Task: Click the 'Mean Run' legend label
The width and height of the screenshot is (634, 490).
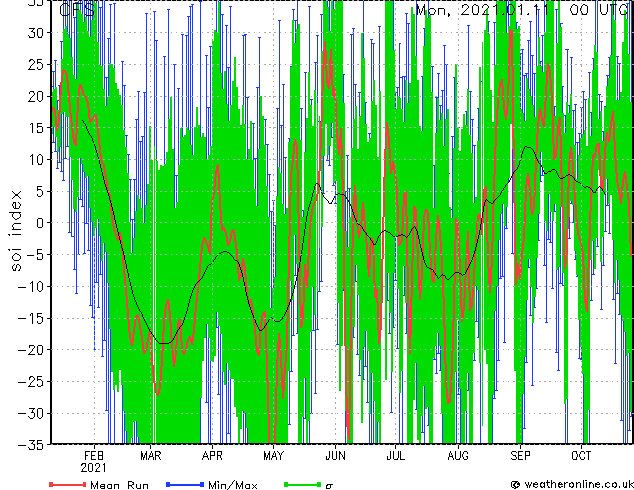Action: 119,485
